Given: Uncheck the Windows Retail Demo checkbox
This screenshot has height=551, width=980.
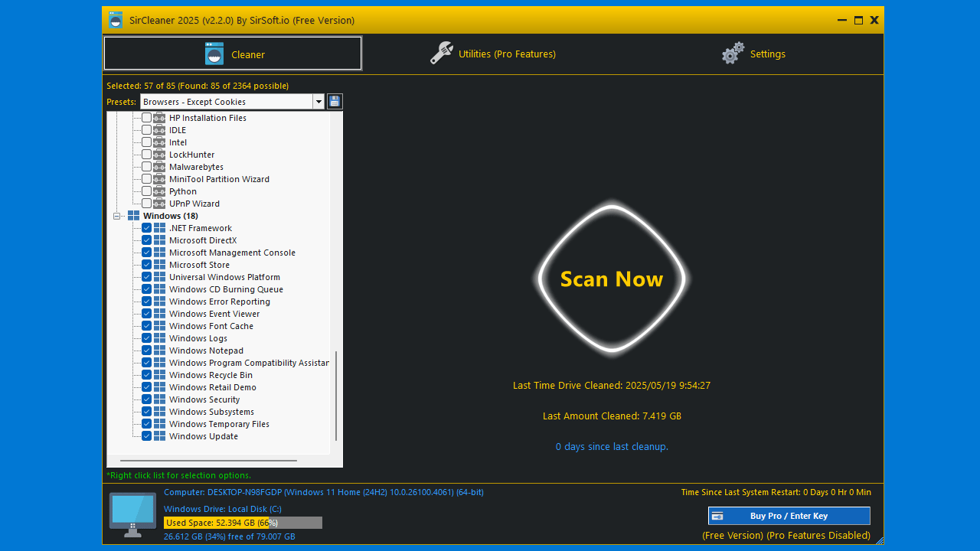Looking at the screenshot, I should tap(147, 387).
